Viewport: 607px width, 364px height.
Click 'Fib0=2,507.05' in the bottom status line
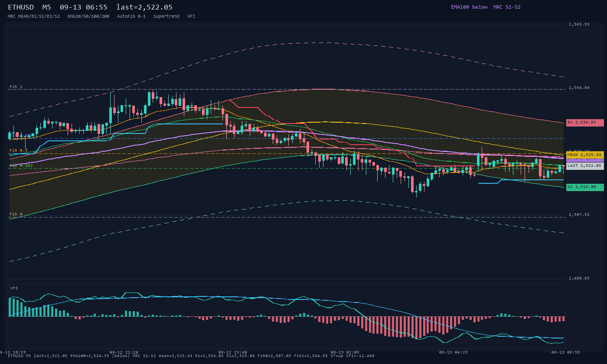(x=274, y=356)
